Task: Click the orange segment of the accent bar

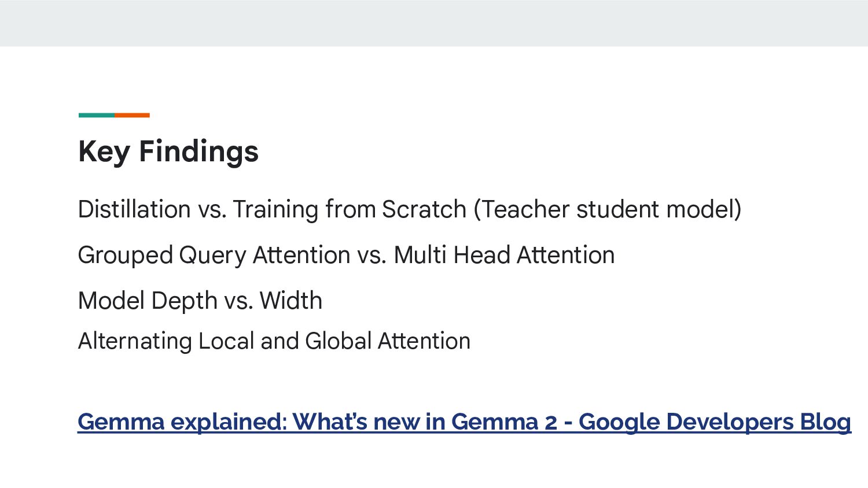Action: click(132, 115)
